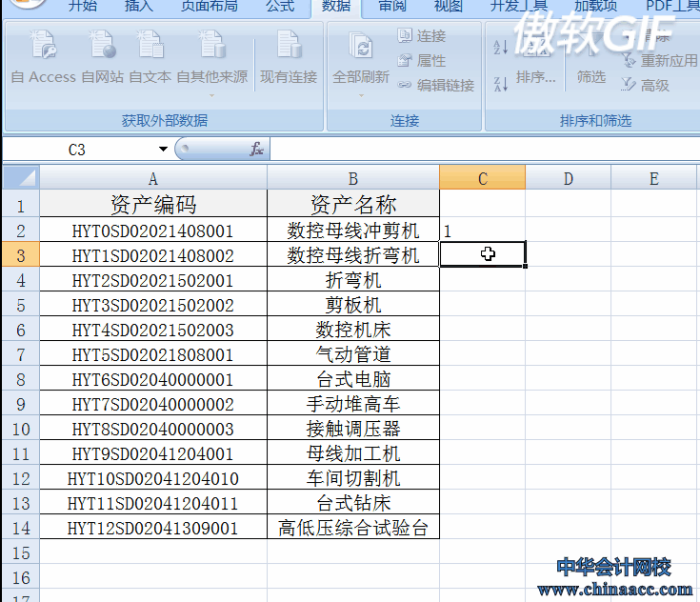The image size is (700, 602).
Task: Click into the formula bar
Action: click(x=485, y=150)
